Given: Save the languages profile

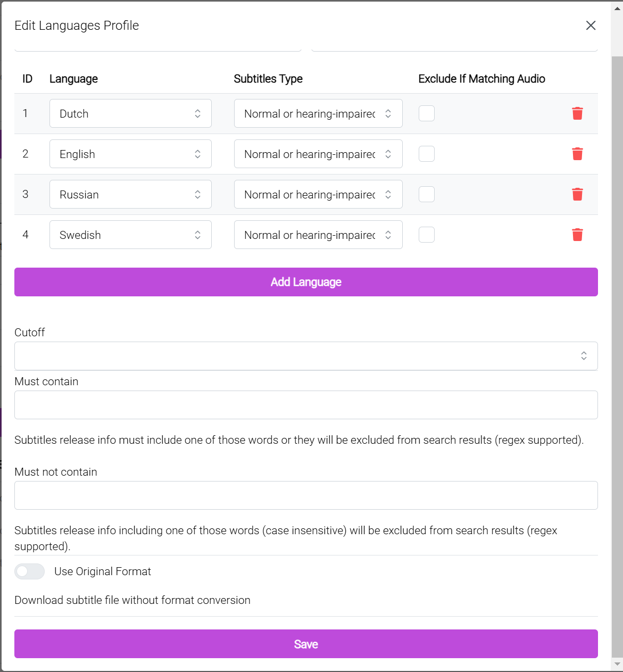Looking at the screenshot, I should 306,644.
